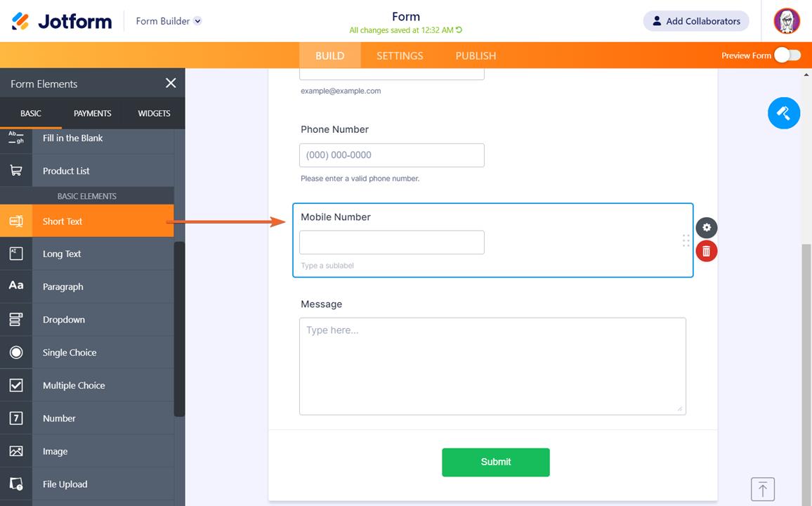Add a Short Text element
This screenshot has width=812, height=506.
tap(87, 221)
